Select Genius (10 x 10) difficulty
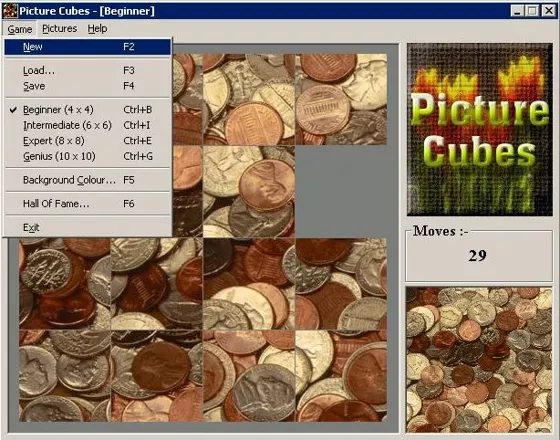The width and height of the screenshot is (560, 440). point(88,156)
